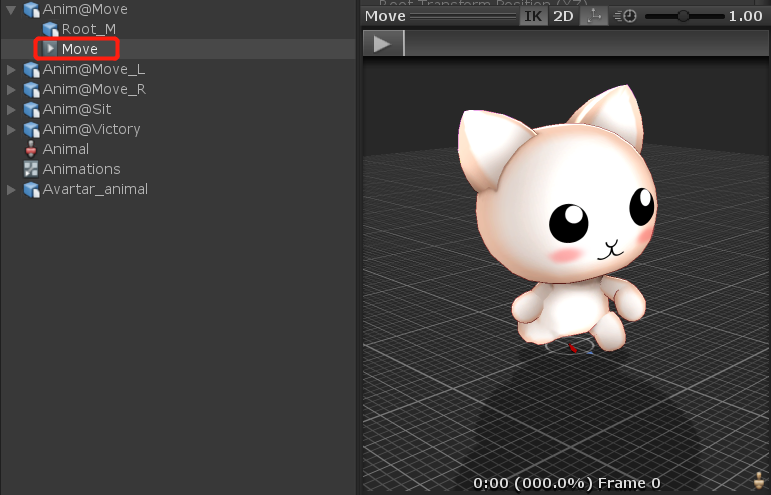Image resolution: width=771 pixels, height=495 pixels.
Task: Play the Move animation preview
Action: pos(383,44)
